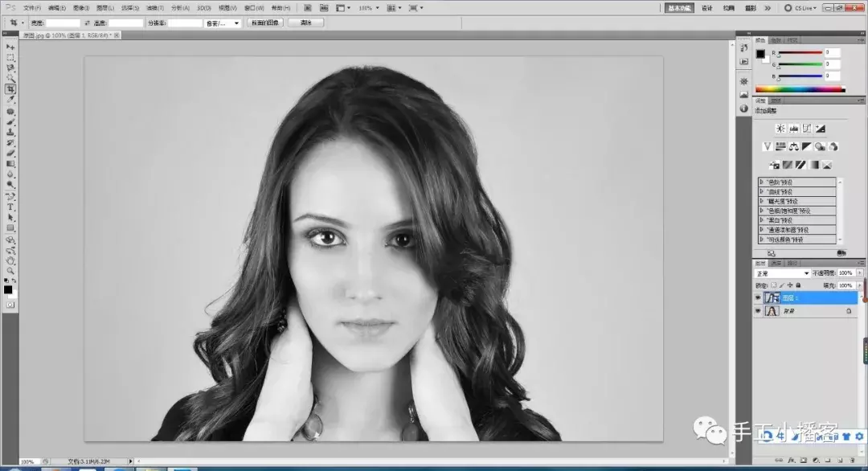Click the Front Image button
868x471 pixels.
(265, 23)
